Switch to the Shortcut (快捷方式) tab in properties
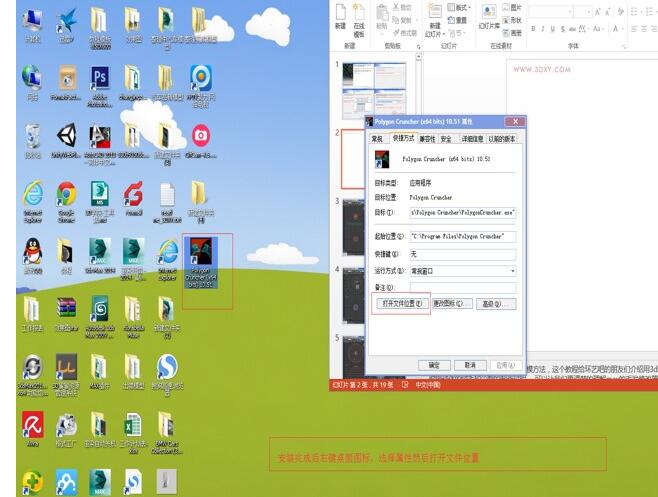The width and height of the screenshot is (658, 497). 403,138
